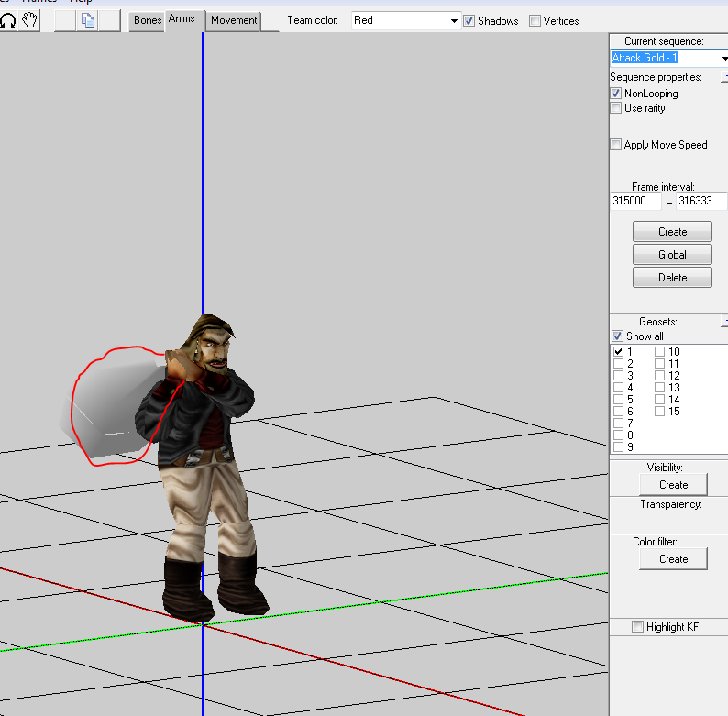This screenshot has height=716, width=728.
Task: Check geoset 6 checkbox
Action: 618,412
